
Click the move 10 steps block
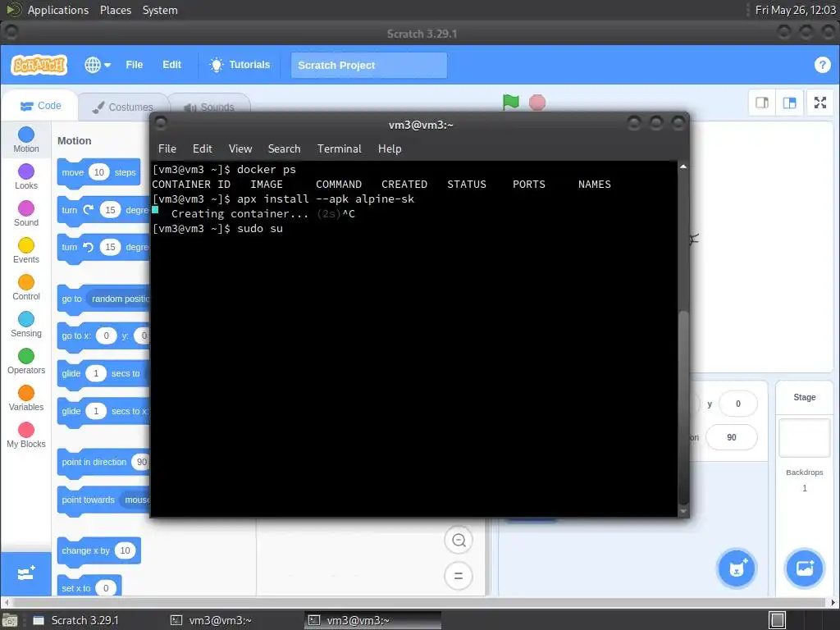pyautogui.click(x=98, y=173)
